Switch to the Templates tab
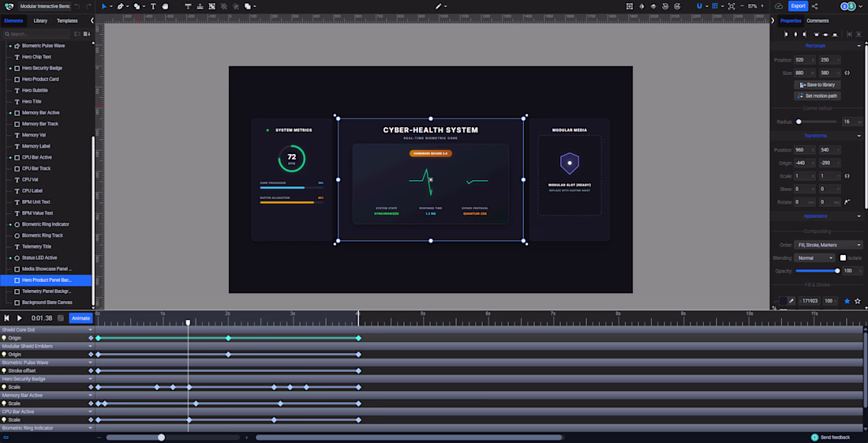Screen dimensions: 868x443 pyautogui.click(x=67, y=21)
